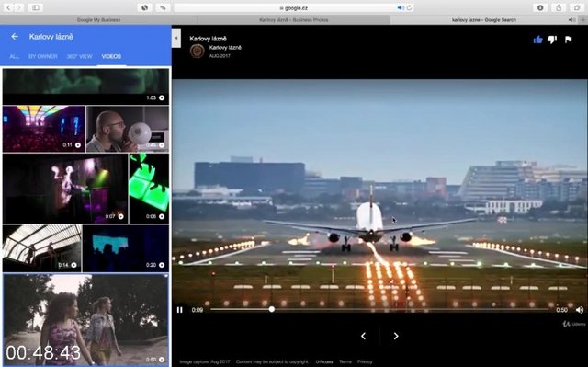Screen dimensions: 588x367
Task: Open the 0:11 club lights video thumbnail
Action: (44, 129)
